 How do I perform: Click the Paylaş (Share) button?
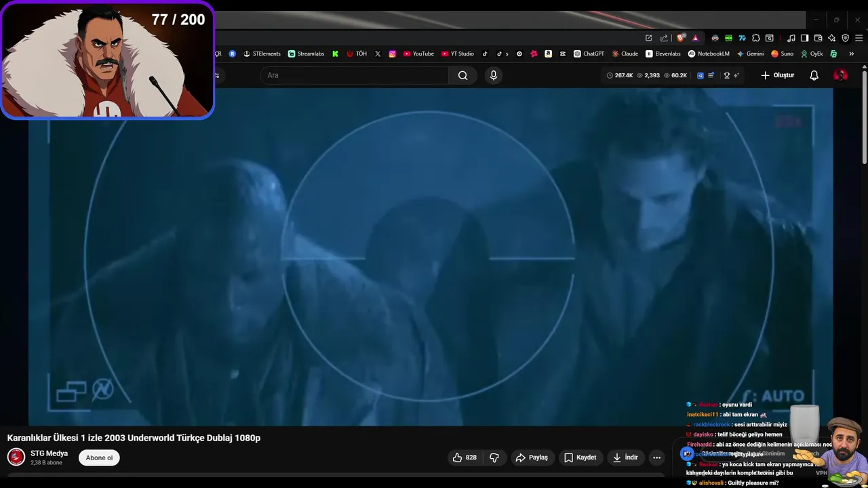point(532,457)
